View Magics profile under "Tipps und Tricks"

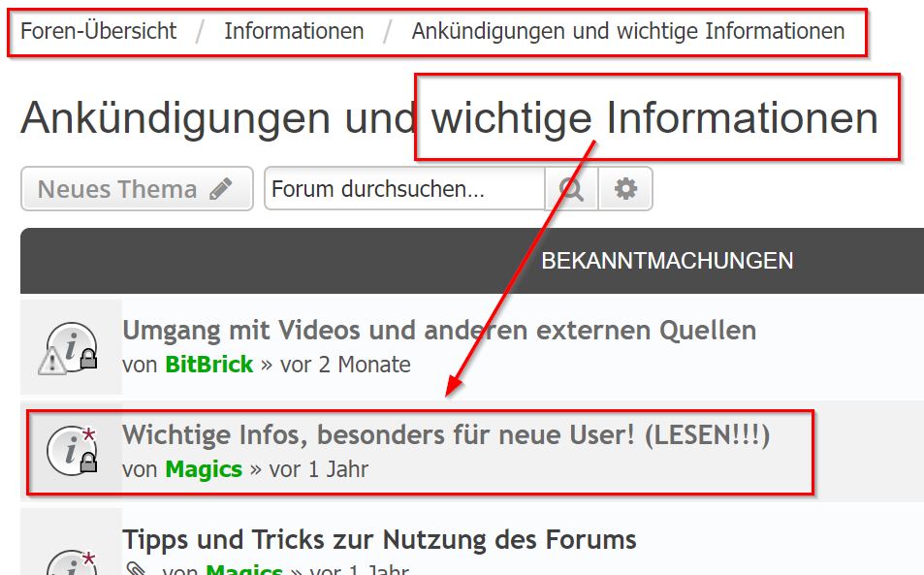[243, 570]
